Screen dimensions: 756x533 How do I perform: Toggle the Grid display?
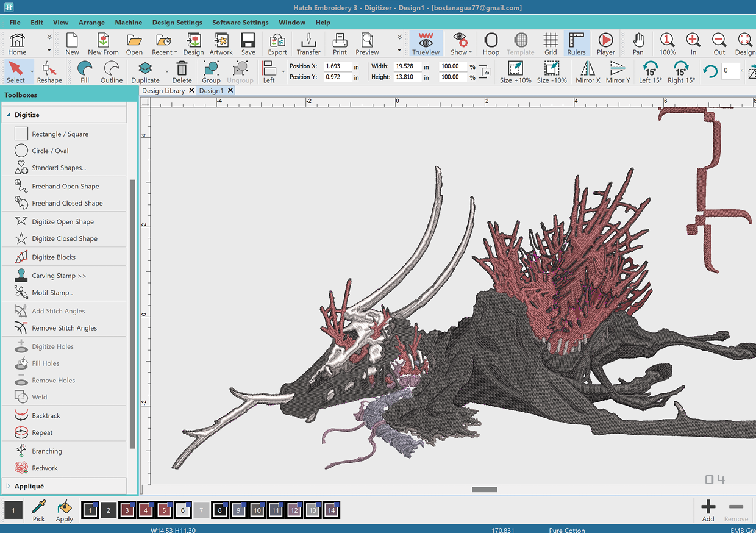click(551, 44)
